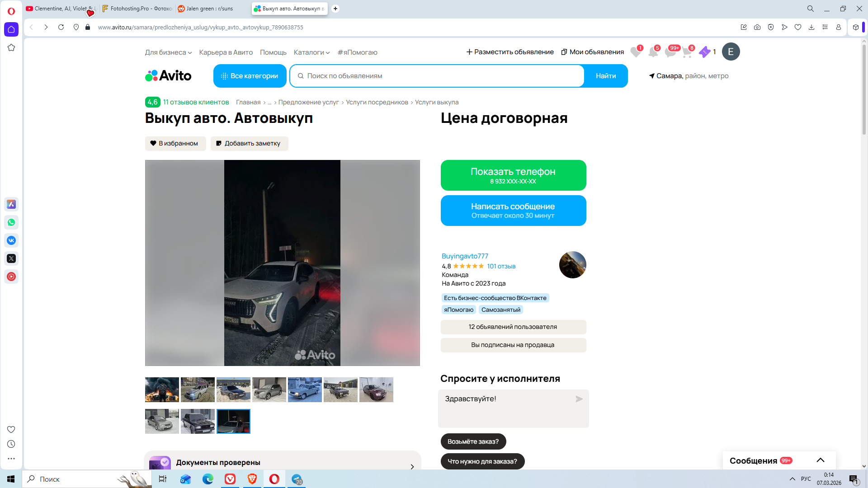Open Avito favorites heart icon in header

tap(636, 52)
